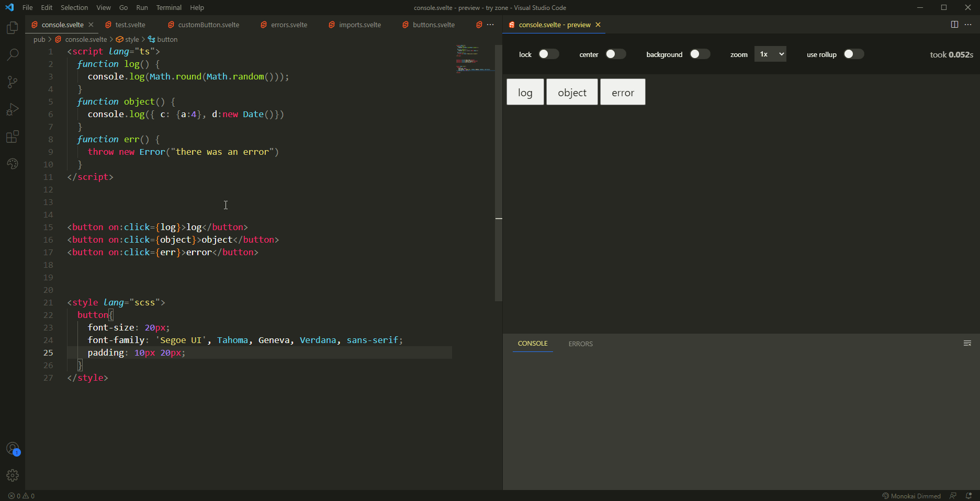The image size is (980, 501).
Task: Click the object button in preview
Action: (x=572, y=92)
